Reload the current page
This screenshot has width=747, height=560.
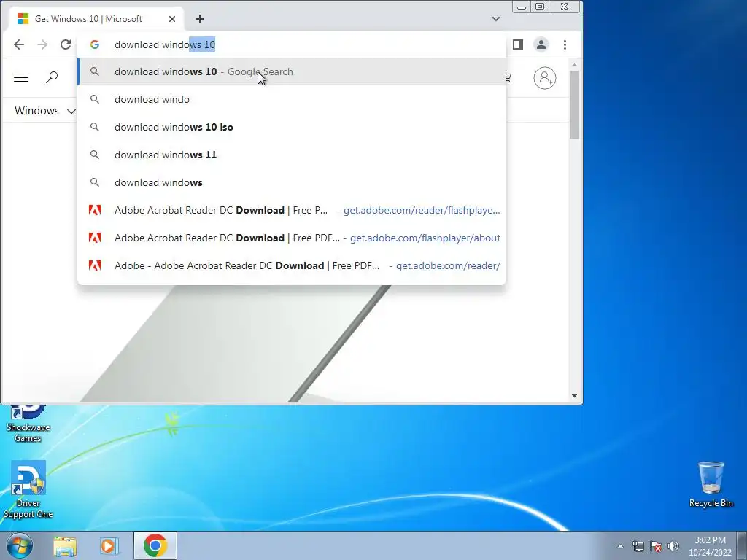pyautogui.click(x=66, y=44)
